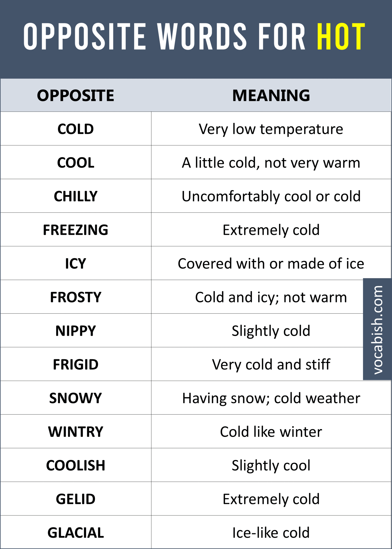The height and width of the screenshot is (549, 392).
Task: Click 'Covered with or made of ice'
Action: (271, 263)
